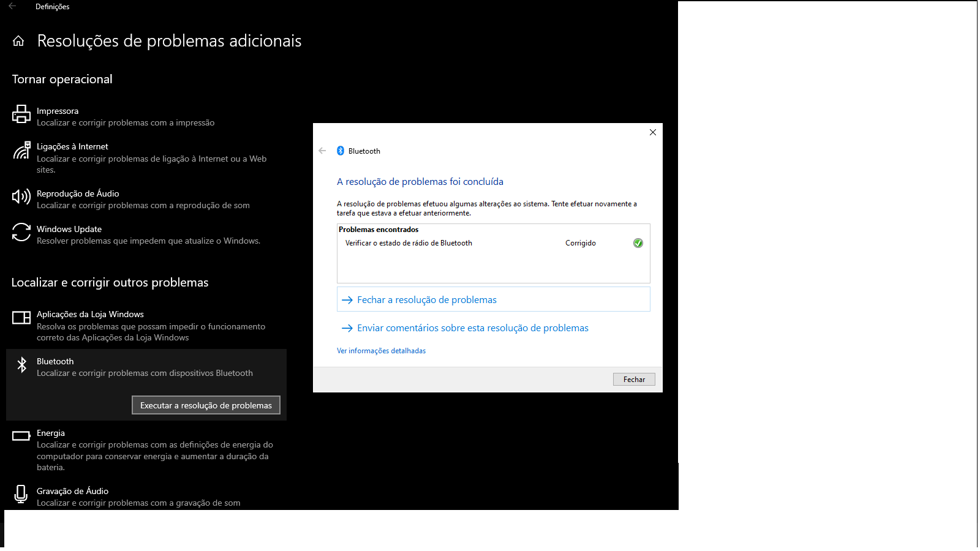Click the Bluetooth icon in troubleshooter list
The height and width of the screenshot is (551, 980).
21,365
